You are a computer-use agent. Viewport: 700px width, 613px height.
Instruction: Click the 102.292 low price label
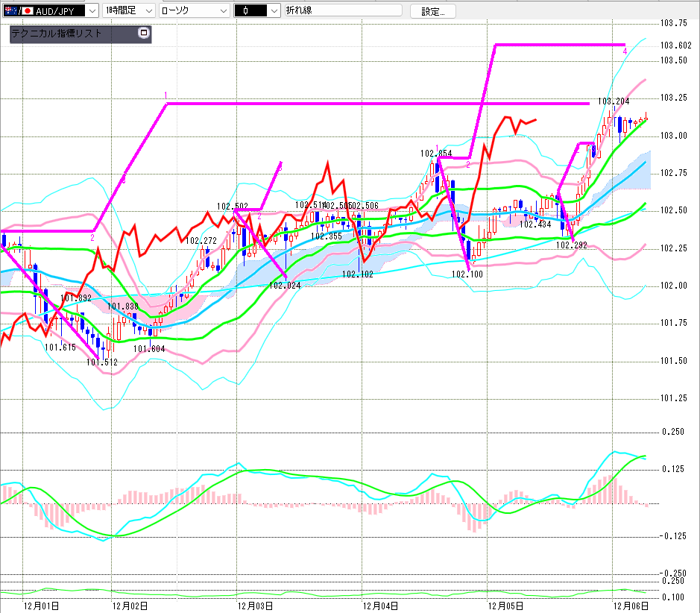pos(572,245)
